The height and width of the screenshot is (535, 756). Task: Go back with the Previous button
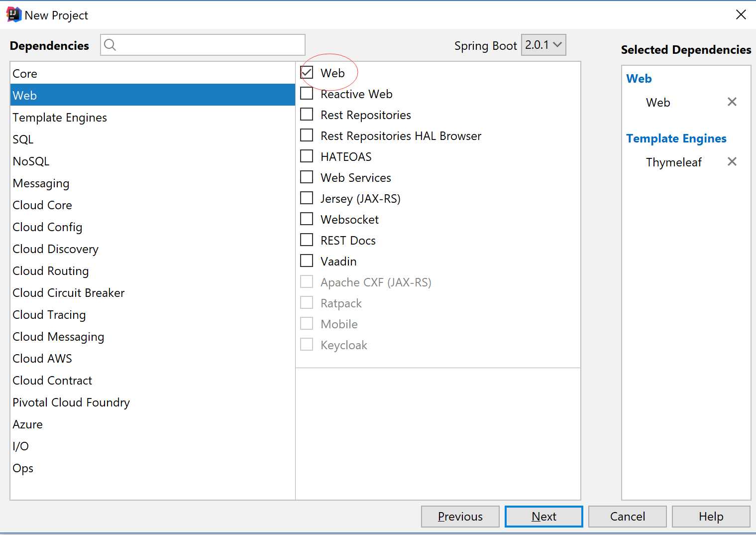[x=460, y=517]
